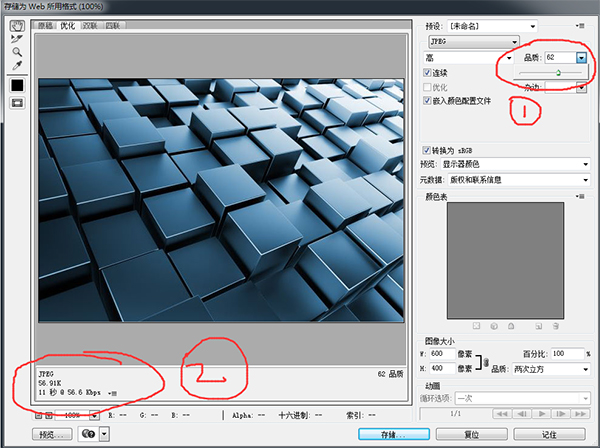Toggle the 连续 checkbox
Viewport: 600px width, 448px height.
pyautogui.click(x=427, y=72)
